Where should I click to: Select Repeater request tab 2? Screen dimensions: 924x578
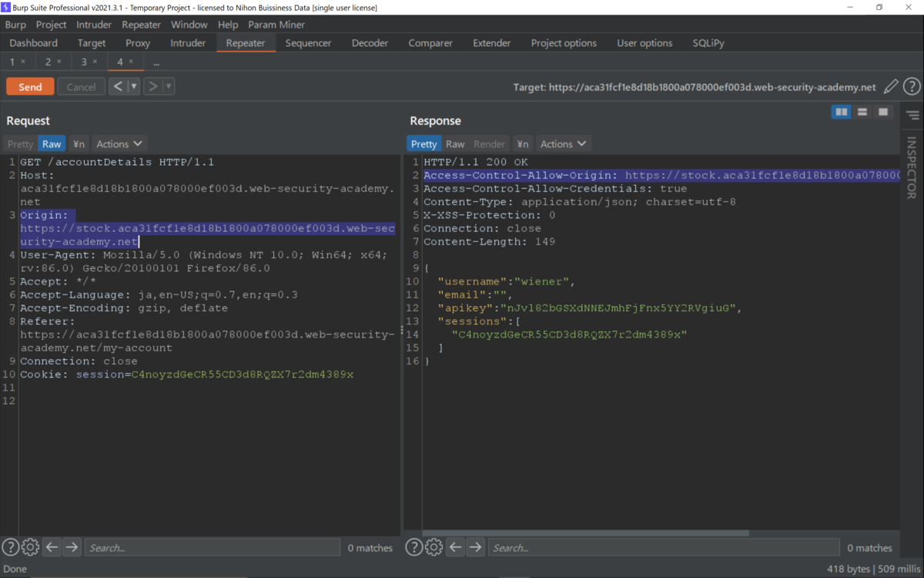[x=49, y=62]
